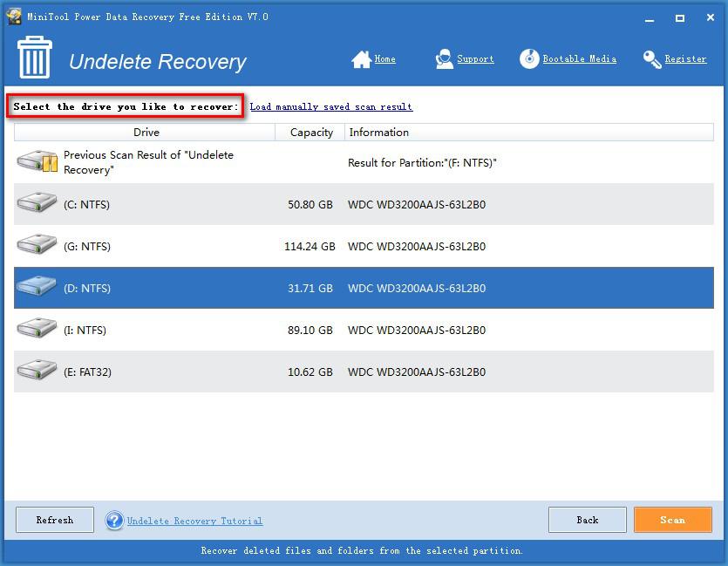This screenshot has height=566, width=728.
Task: Click the Bootable Media disc icon
Action: pos(529,59)
